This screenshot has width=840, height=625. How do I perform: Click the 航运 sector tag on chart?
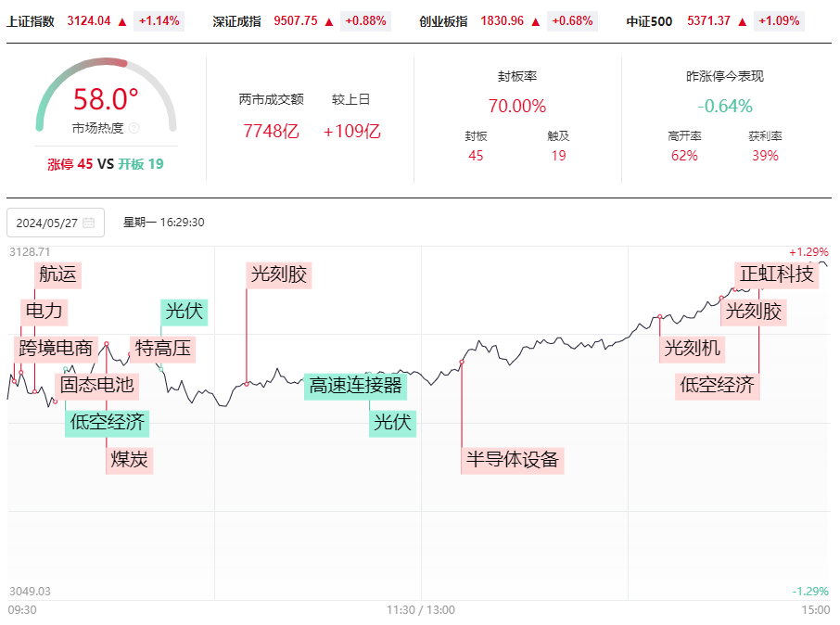[x=57, y=274]
